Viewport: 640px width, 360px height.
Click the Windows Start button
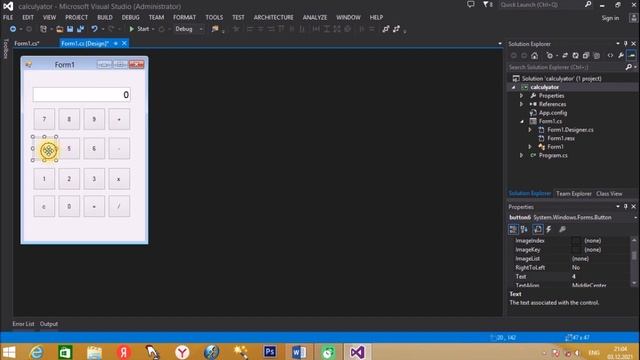pos(9,352)
